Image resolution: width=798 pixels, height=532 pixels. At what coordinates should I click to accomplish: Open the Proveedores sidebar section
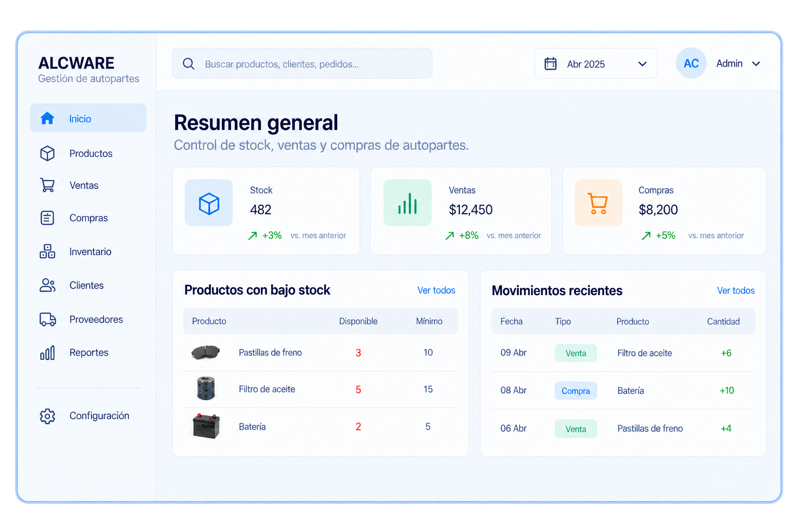[x=88, y=320]
